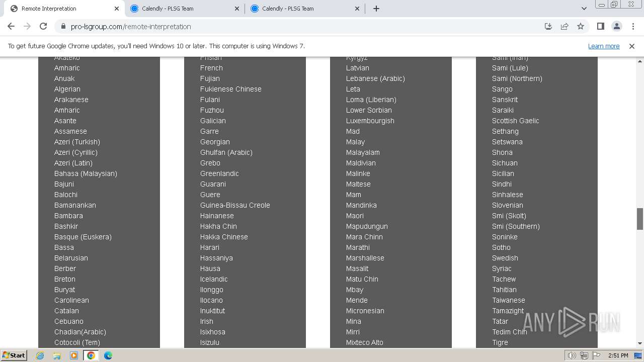Image resolution: width=644 pixels, height=362 pixels.
Task: Share this page icon
Action: [x=565, y=27]
